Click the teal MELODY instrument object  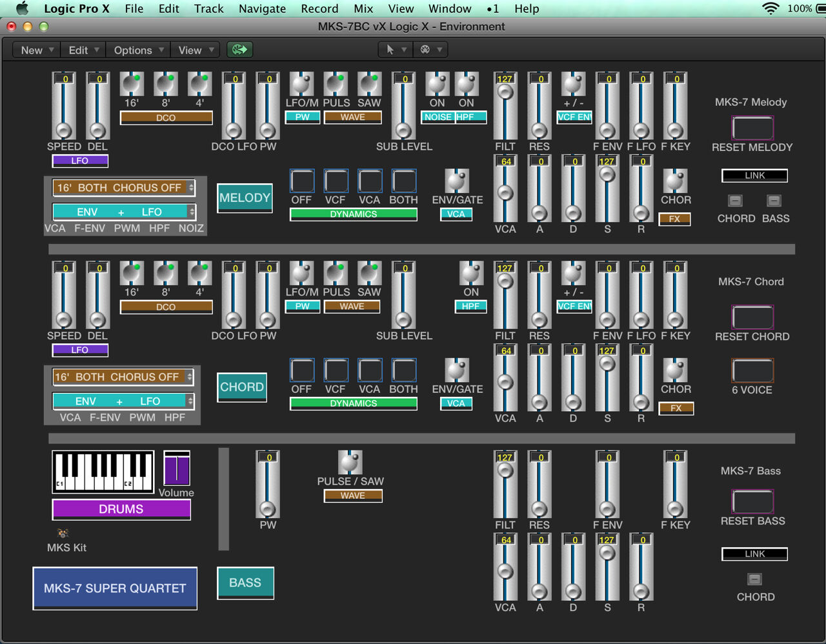click(245, 198)
